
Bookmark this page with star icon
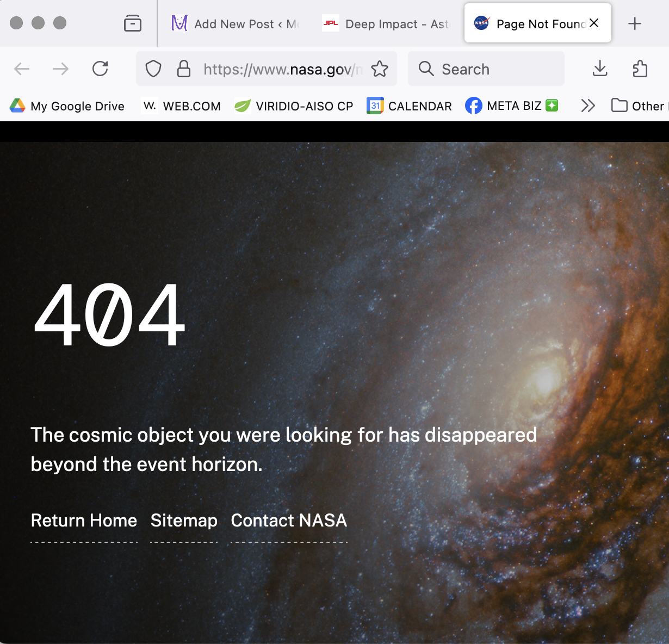tap(380, 69)
